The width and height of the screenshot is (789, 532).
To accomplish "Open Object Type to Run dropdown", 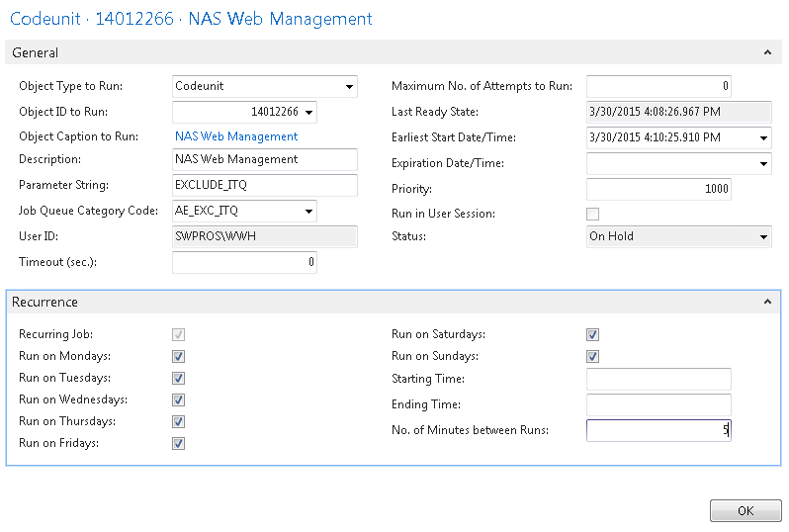I will click(x=349, y=87).
